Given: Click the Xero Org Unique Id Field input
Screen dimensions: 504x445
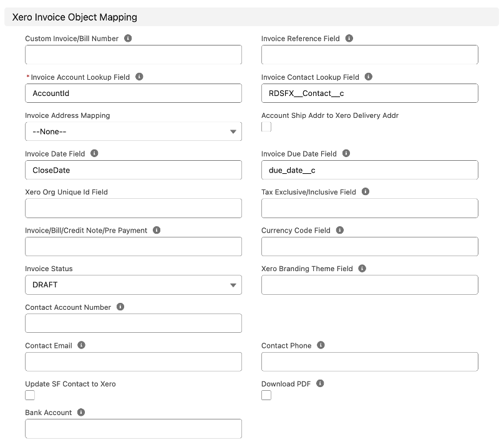Looking at the screenshot, I should [x=133, y=208].
